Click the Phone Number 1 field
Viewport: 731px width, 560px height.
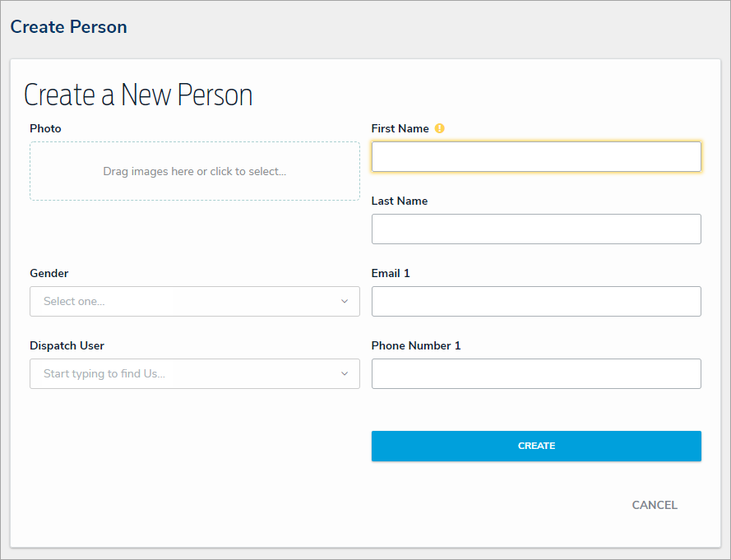click(x=536, y=374)
